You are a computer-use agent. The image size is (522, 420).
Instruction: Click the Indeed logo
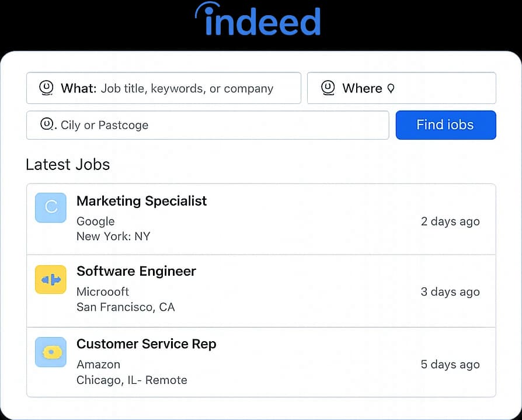(x=257, y=21)
